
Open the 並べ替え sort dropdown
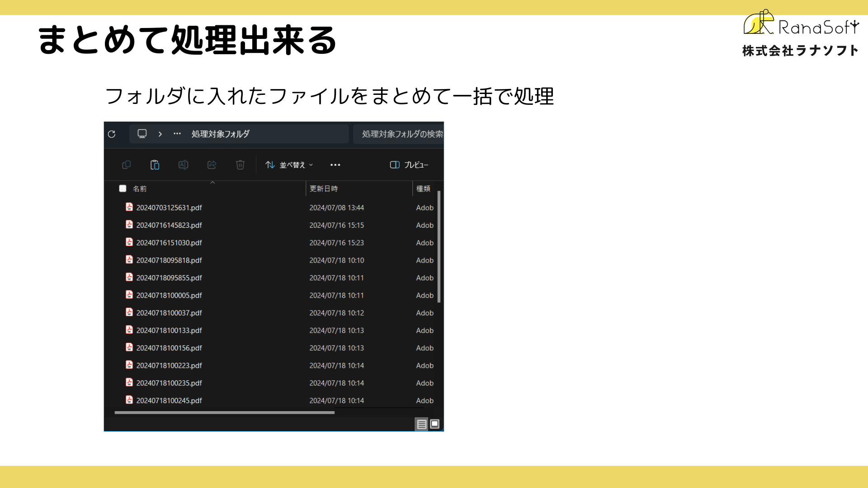289,165
